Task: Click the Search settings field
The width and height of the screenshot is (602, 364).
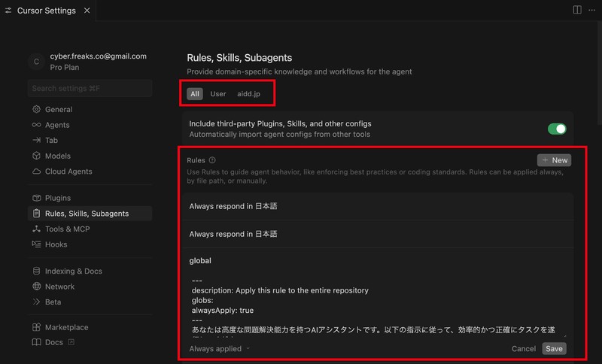Action: point(90,88)
